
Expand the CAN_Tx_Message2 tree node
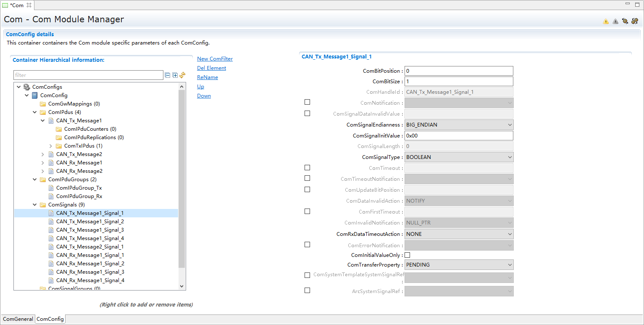pyautogui.click(x=42, y=154)
